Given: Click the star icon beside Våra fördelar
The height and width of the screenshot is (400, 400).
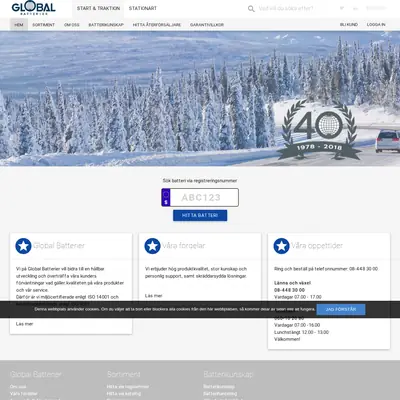Looking at the screenshot, I should pyautogui.click(x=152, y=246).
